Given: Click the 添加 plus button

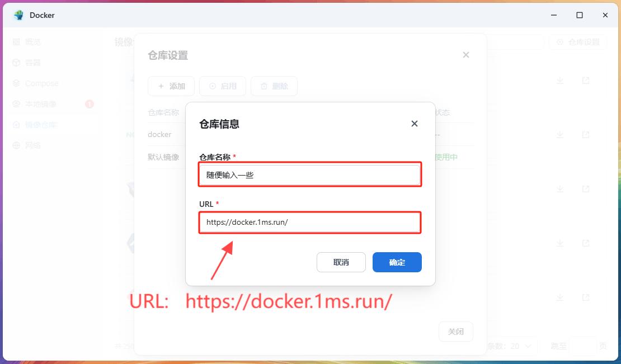Looking at the screenshot, I should [x=171, y=86].
